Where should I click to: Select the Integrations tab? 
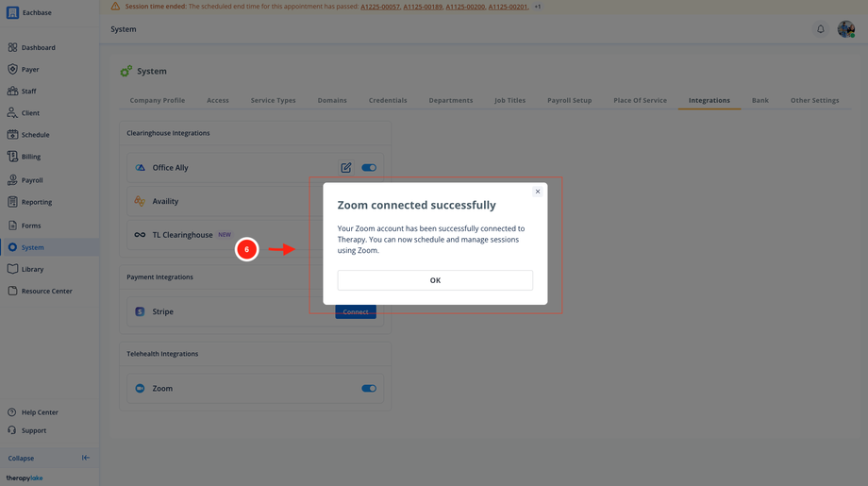709,100
